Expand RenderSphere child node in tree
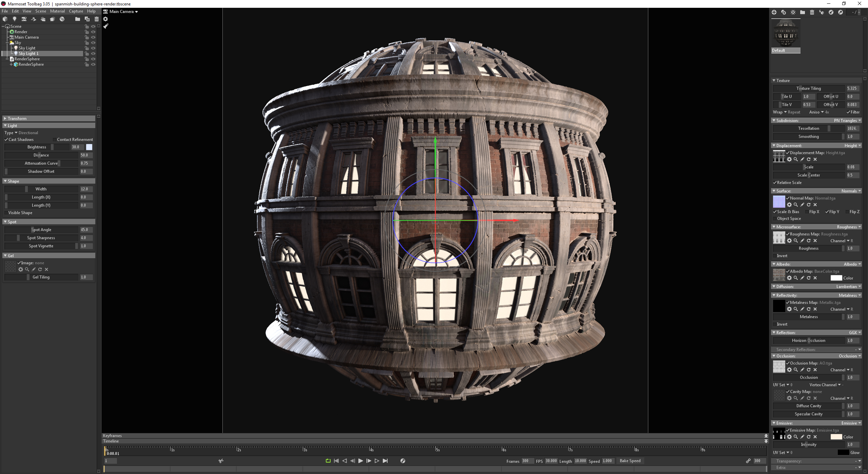The image size is (868, 474). coord(11,64)
